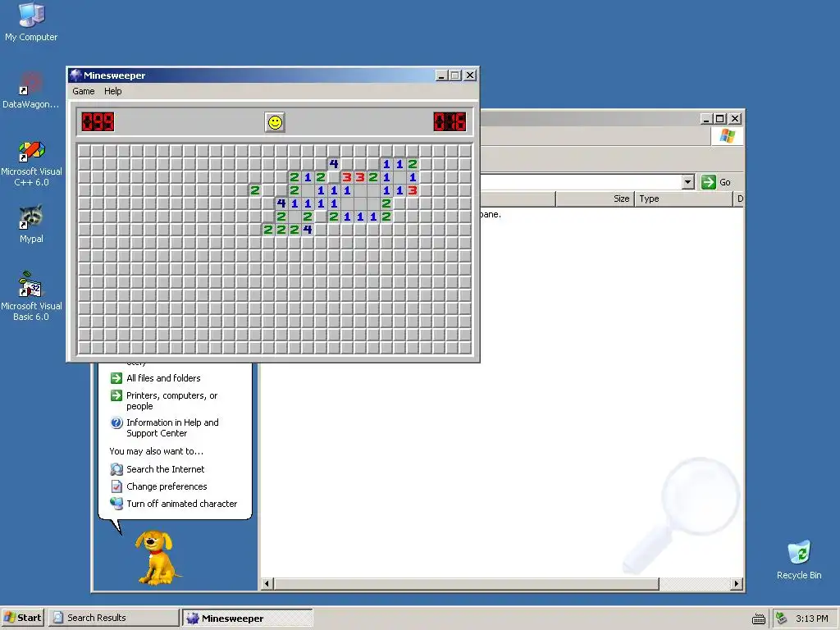Click the Windows flag logo in Search Results
Screen dimensions: 840x630
pos(727,136)
